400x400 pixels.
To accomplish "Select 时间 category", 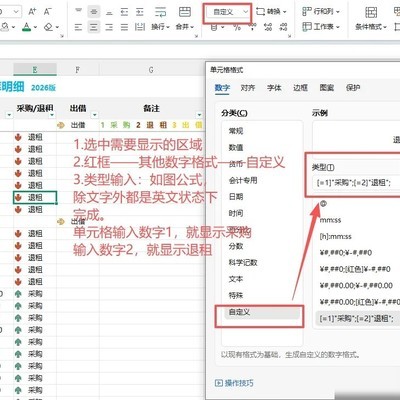I will [236, 213].
